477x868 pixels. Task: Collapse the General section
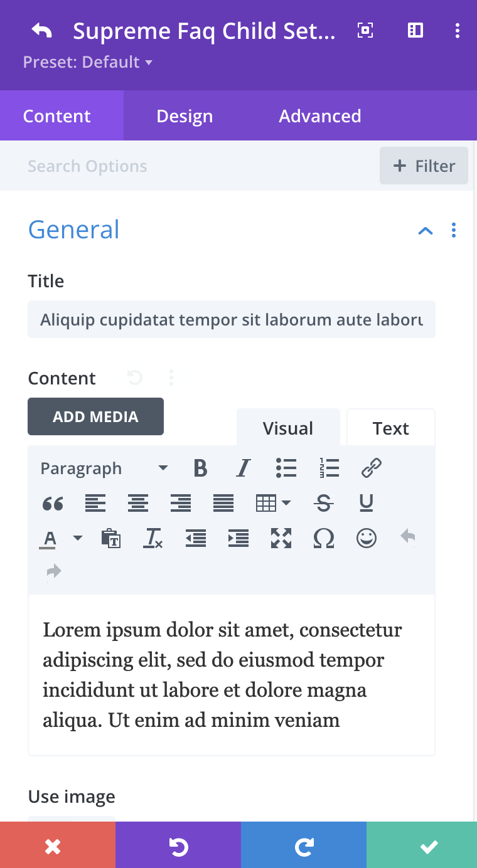pos(426,231)
